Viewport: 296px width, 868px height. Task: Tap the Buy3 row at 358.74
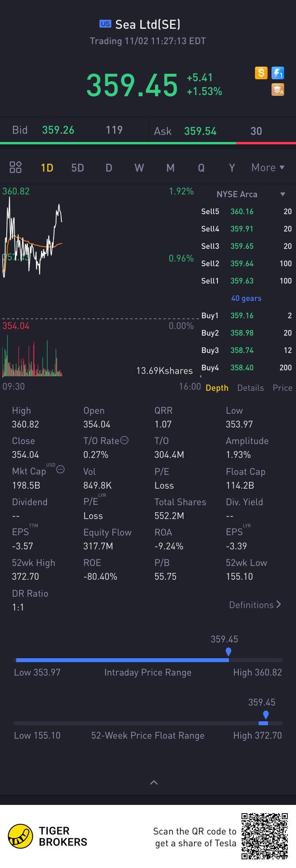click(247, 350)
